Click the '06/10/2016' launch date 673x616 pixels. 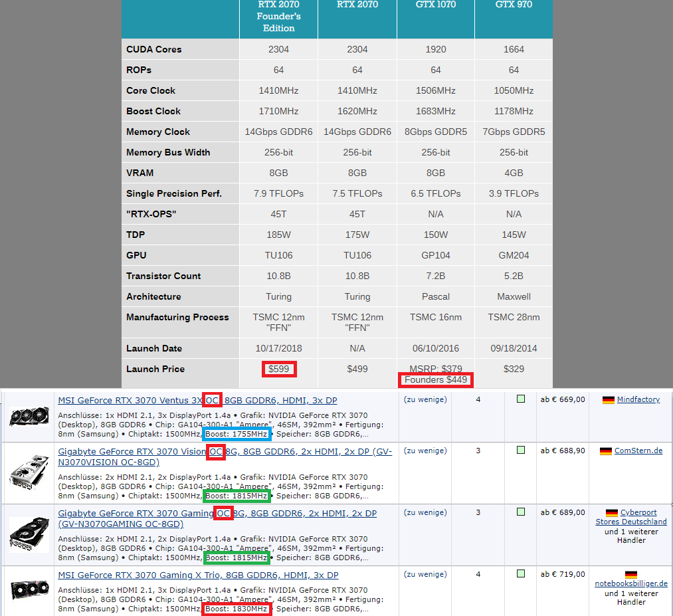[436, 348]
